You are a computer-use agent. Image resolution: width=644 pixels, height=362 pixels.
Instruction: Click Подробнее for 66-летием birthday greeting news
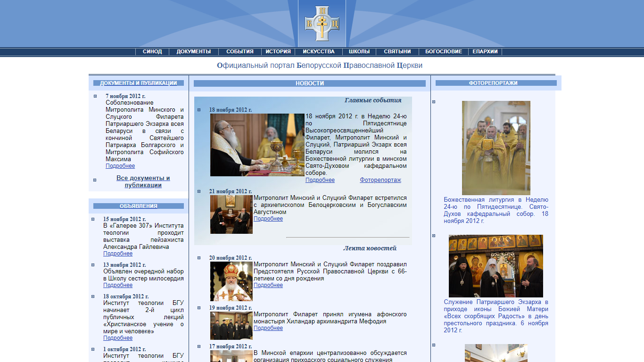click(x=268, y=285)
